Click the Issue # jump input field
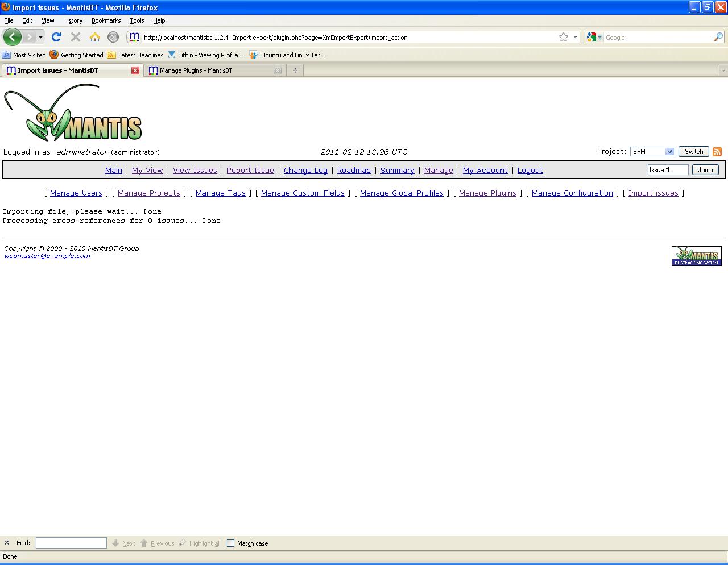This screenshot has width=728, height=565. pyautogui.click(x=668, y=170)
